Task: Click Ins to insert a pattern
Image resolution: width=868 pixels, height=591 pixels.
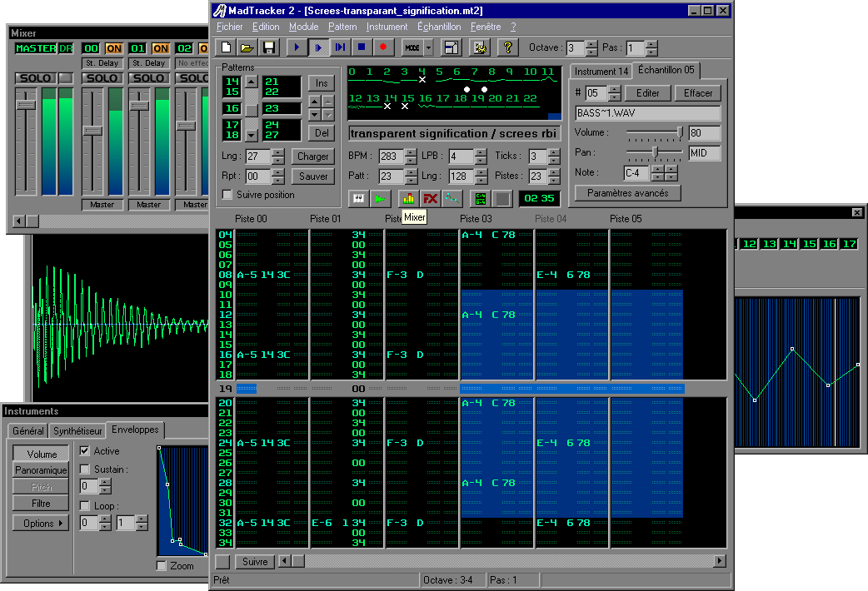Action: (322, 83)
